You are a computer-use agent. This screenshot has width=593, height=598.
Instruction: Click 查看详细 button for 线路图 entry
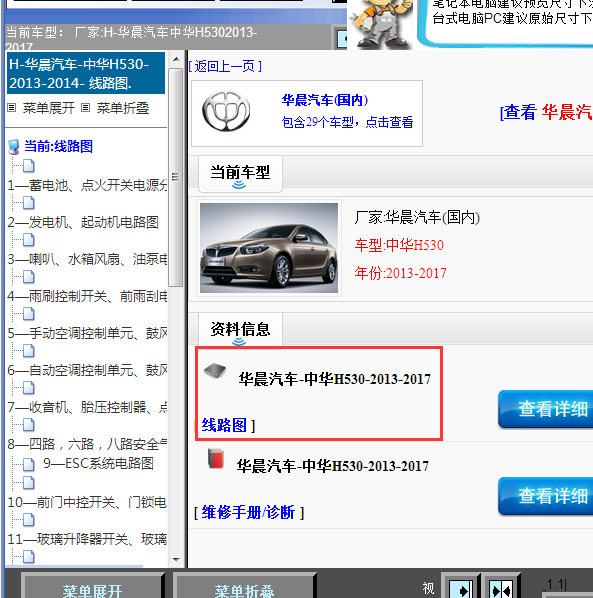pyautogui.click(x=546, y=409)
